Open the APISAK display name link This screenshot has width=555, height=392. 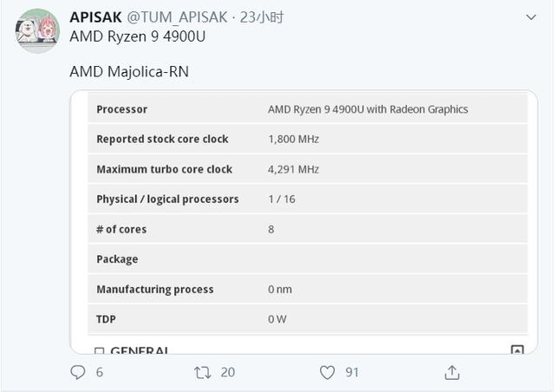[x=95, y=17]
